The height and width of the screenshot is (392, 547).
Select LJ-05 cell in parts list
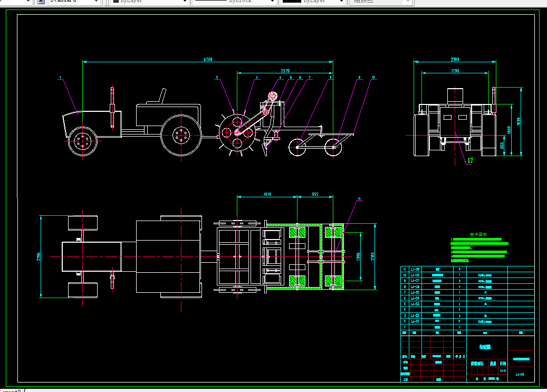[415, 292]
